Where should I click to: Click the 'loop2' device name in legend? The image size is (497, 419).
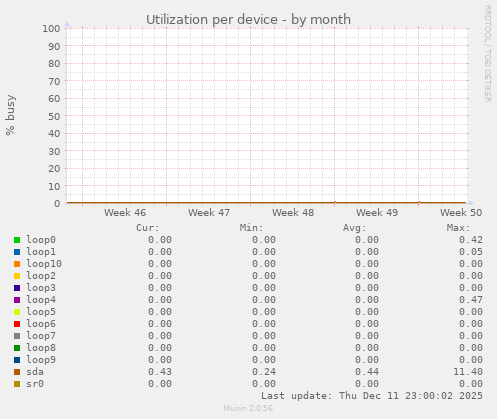41,276
